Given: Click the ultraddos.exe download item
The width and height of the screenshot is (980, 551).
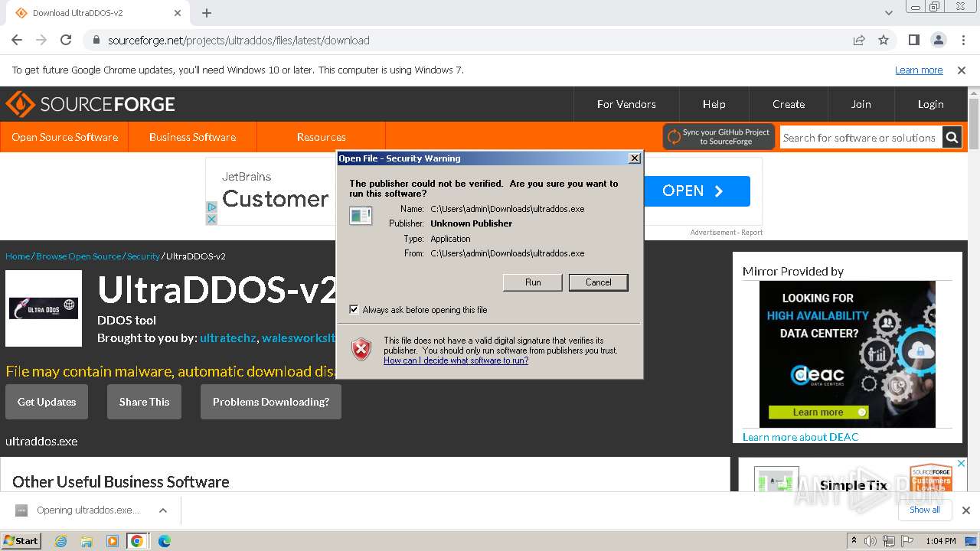Looking at the screenshot, I should point(79,510).
